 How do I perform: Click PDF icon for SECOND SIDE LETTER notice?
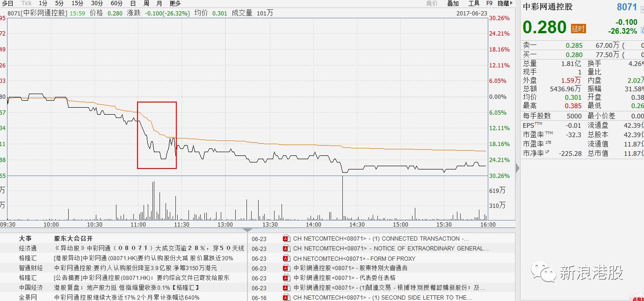(287, 298)
